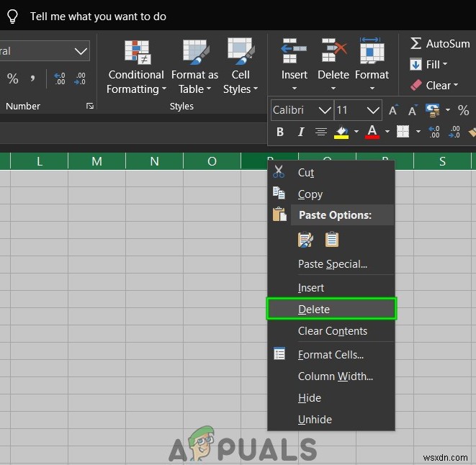Choose Delete from the context menu
The height and width of the screenshot is (465, 476).
point(314,310)
